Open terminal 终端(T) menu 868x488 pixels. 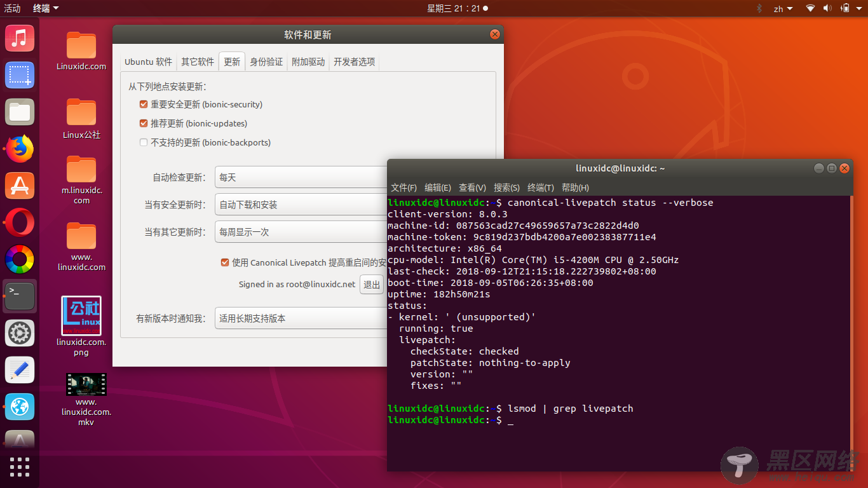pos(541,187)
